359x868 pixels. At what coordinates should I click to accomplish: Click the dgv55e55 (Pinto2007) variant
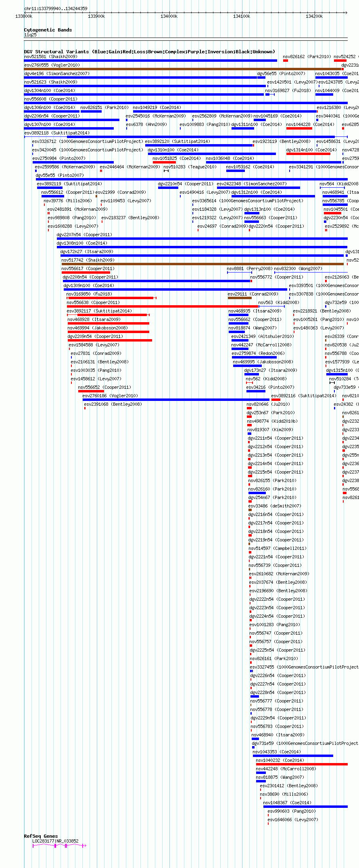coord(192,179)
